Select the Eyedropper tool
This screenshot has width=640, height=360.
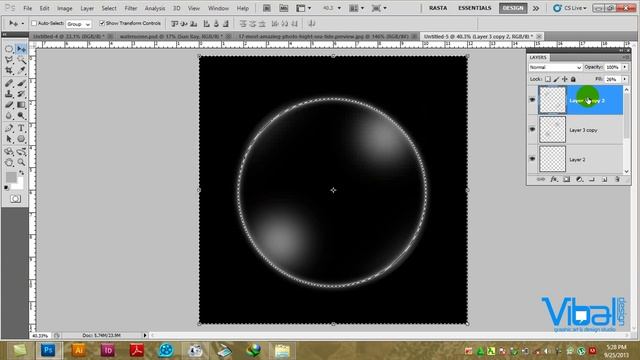[21, 71]
